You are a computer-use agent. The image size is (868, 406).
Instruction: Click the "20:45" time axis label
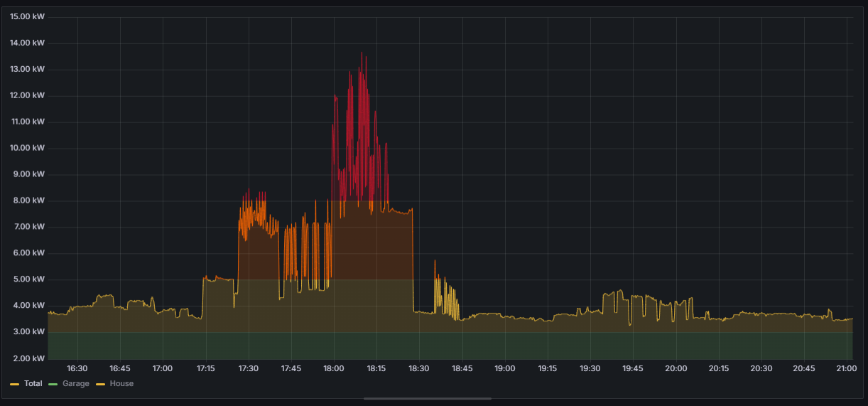tap(804, 368)
